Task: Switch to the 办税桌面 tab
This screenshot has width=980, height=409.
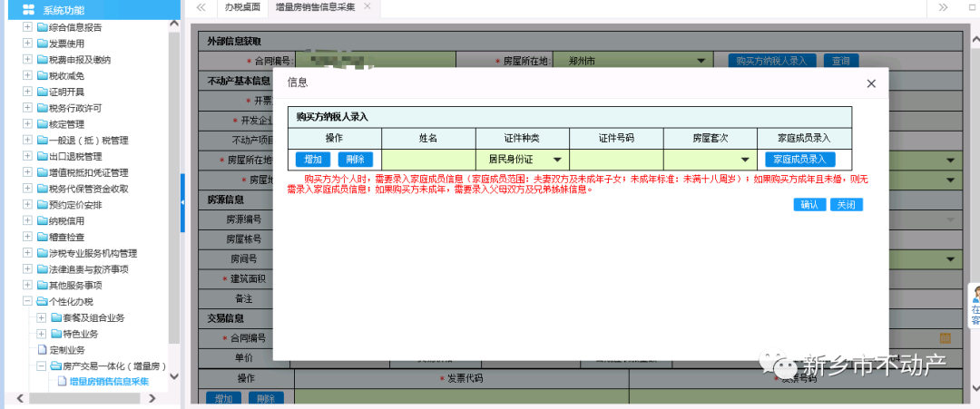Action: 242,7
